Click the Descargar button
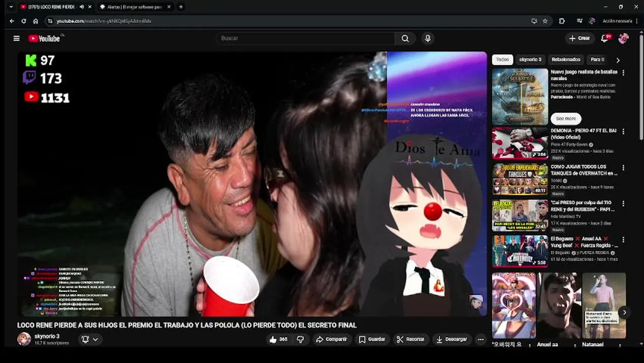The image size is (644, 363). point(452,339)
